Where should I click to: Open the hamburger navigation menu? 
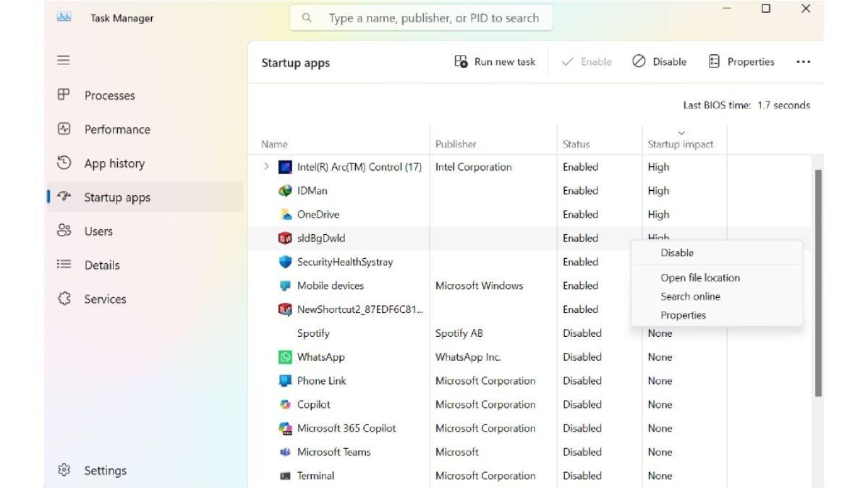pyautogui.click(x=64, y=60)
